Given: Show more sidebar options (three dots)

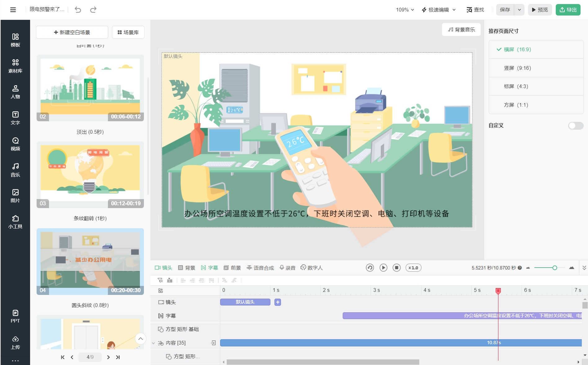Looking at the screenshot, I should 15,361.
